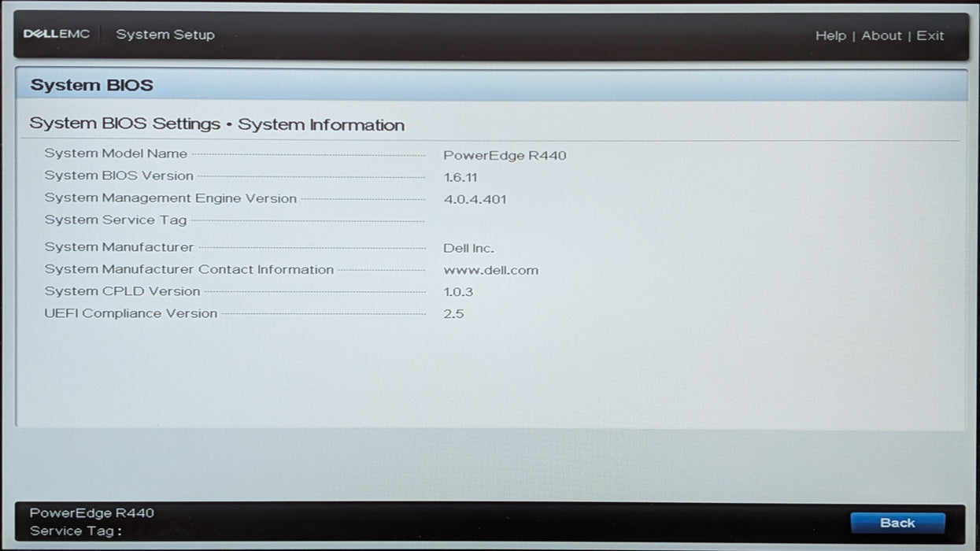Select the PowerEdge R440 model value
This screenshot has width=980, height=551.
coord(505,155)
